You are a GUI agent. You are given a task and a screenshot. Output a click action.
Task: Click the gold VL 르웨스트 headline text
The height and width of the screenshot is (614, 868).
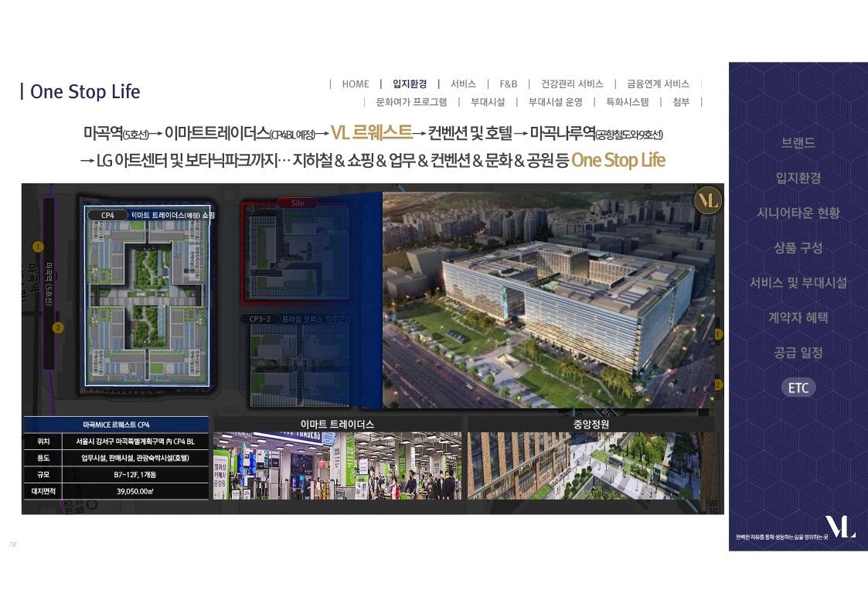(372, 132)
